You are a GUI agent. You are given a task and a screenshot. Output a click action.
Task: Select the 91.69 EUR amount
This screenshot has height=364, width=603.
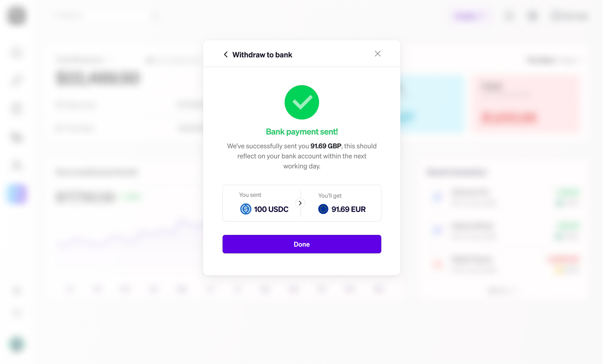pos(349,209)
